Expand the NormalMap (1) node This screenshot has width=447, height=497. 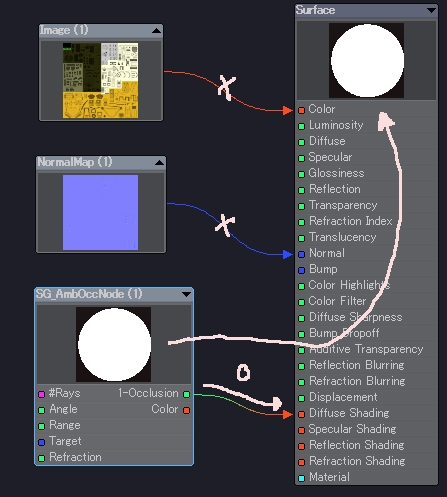pos(159,163)
